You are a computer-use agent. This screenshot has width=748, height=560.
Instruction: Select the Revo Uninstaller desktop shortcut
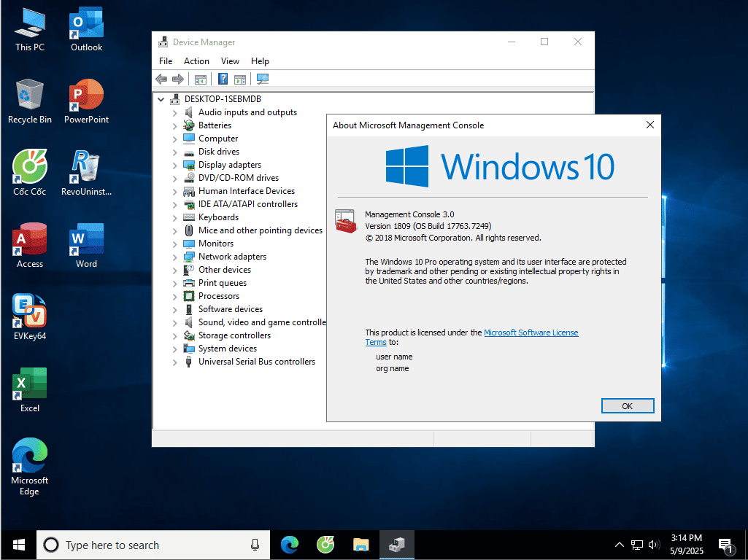(x=86, y=173)
